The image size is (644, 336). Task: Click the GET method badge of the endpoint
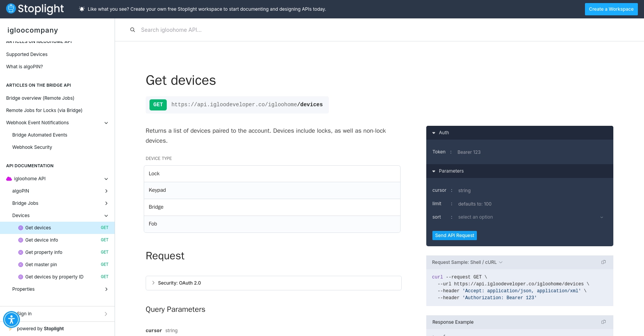pyautogui.click(x=158, y=105)
